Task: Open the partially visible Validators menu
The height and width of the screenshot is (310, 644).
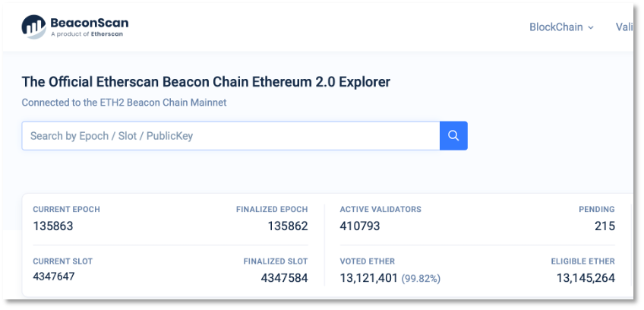Action: coord(623,27)
